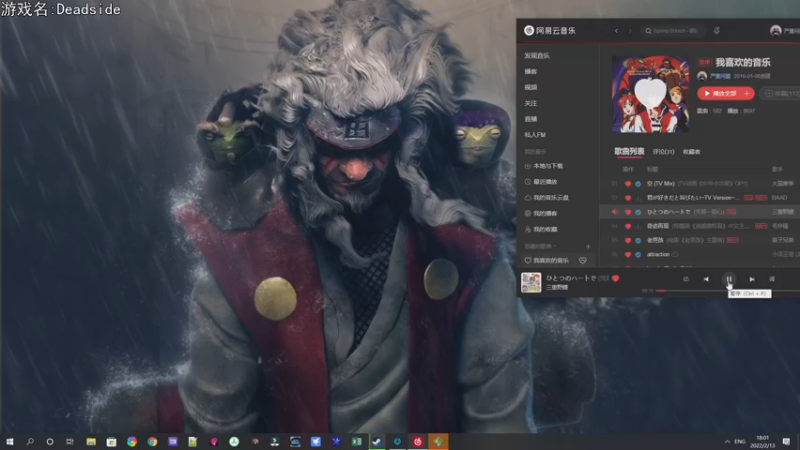This screenshot has width=800, height=450.
Task: Open 本地与下载 in the sidebar
Action: (544, 166)
